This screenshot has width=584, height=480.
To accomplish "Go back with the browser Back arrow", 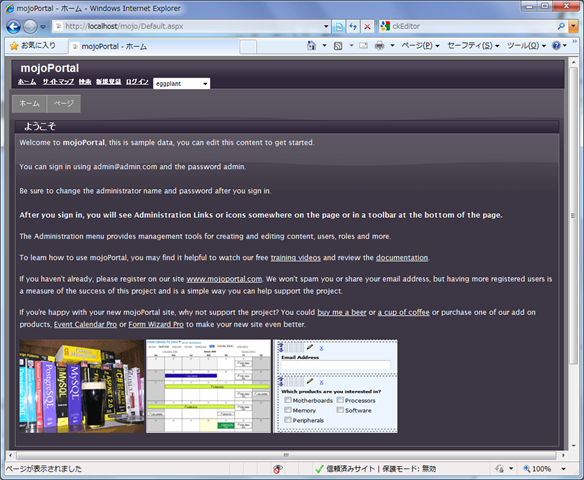I will pyautogui.click(x=13, y=26).
